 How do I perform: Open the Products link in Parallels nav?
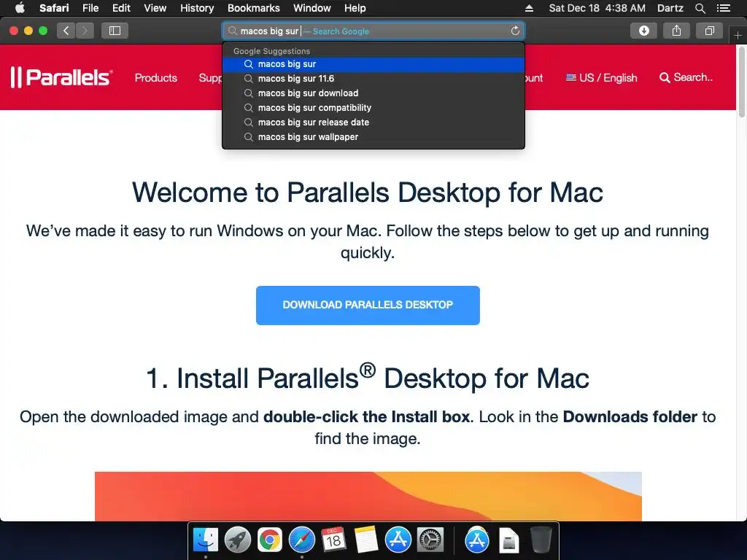click(x=156, y=77)
